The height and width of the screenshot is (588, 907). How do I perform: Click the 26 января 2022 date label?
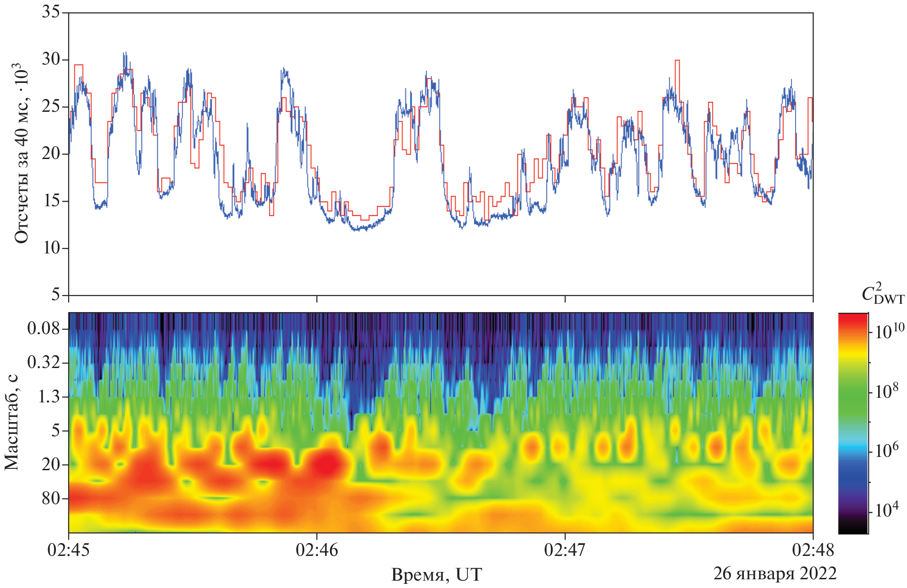[775, 573]
